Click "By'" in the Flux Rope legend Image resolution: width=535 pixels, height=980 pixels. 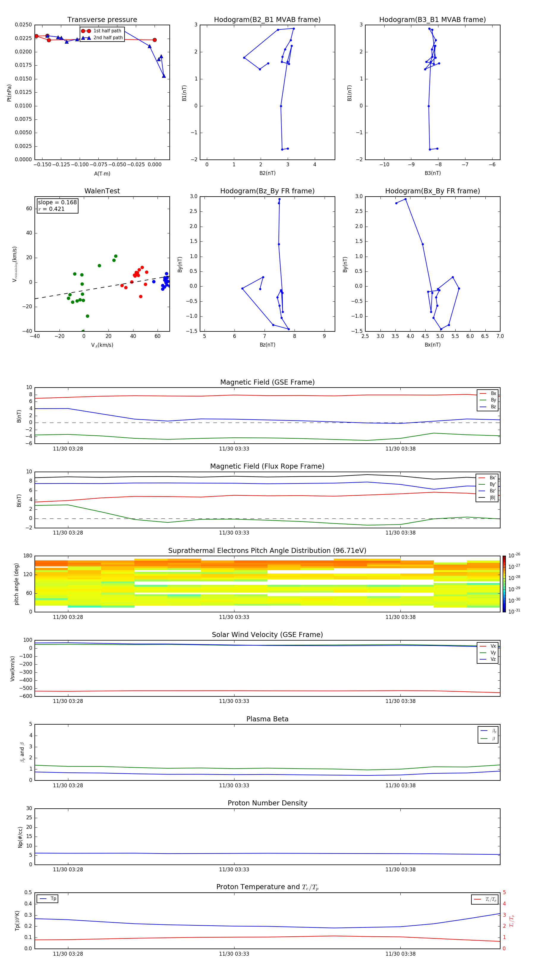[x=493, y=484]
